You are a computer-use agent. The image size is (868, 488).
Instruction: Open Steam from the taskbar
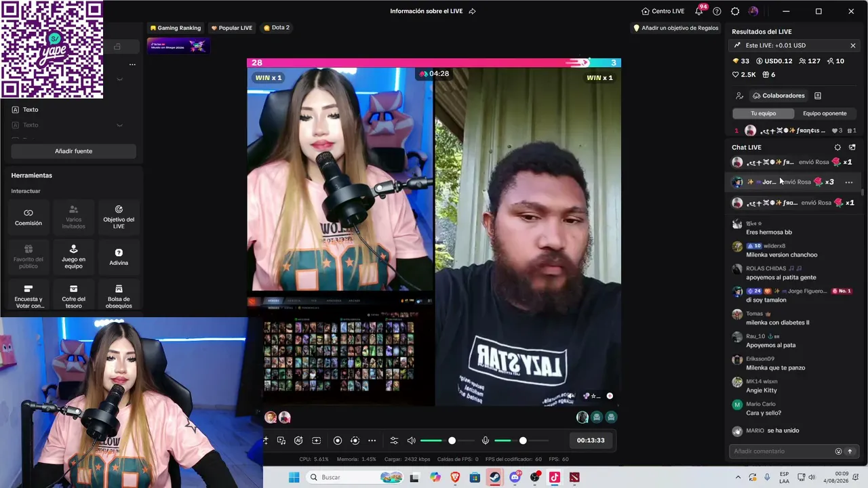(494, 477)
